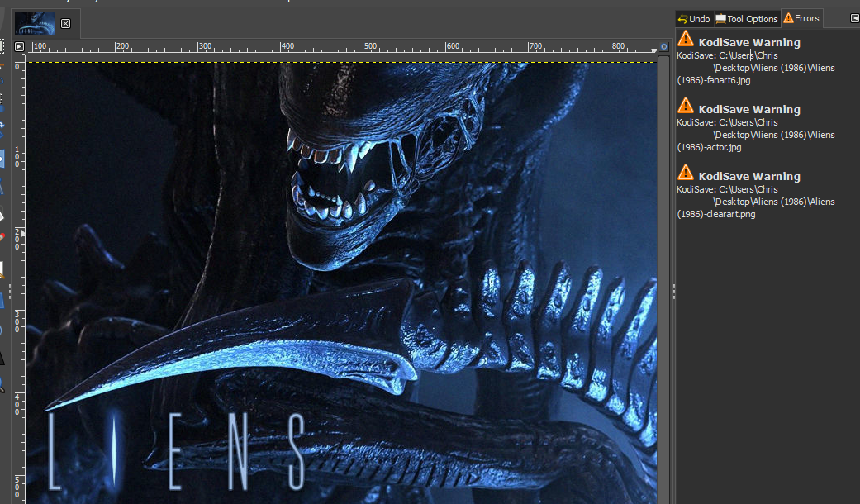This screenshot has height=504, width=860.
Task: Click the "(1986)-clearart.png" file name text
Action: pyautogui.click(x=716, y=214)
